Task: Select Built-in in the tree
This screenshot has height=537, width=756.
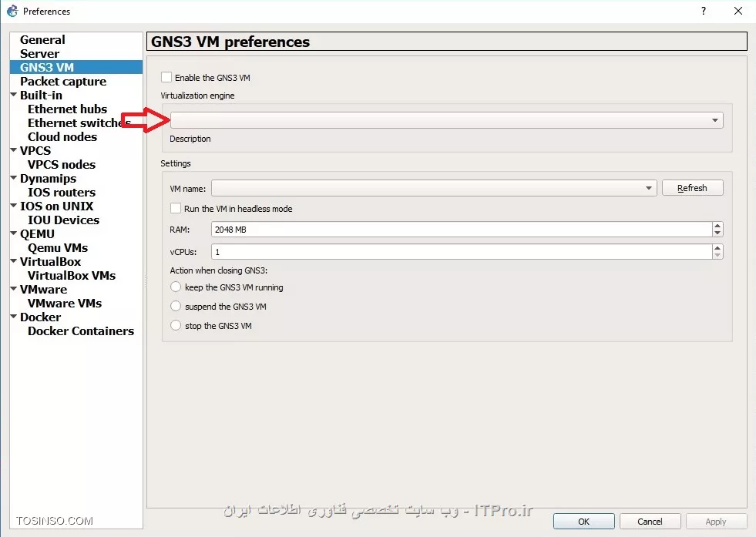Action: 41,95
